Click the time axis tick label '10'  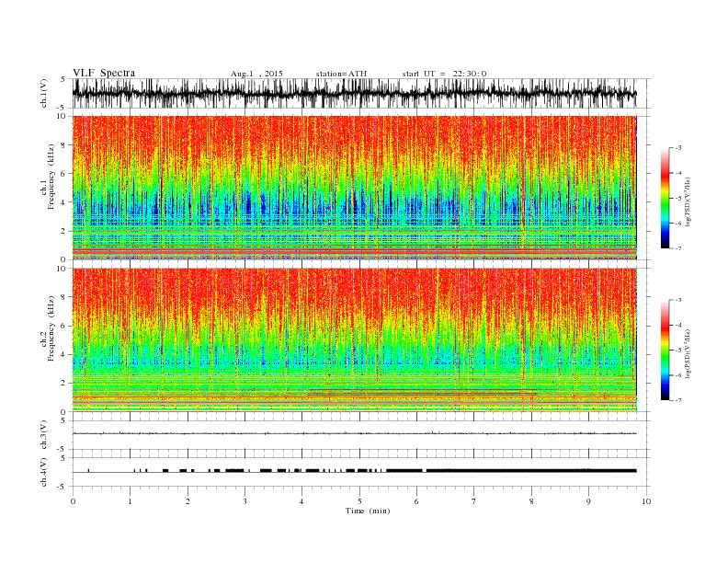[x=646, y=501]
